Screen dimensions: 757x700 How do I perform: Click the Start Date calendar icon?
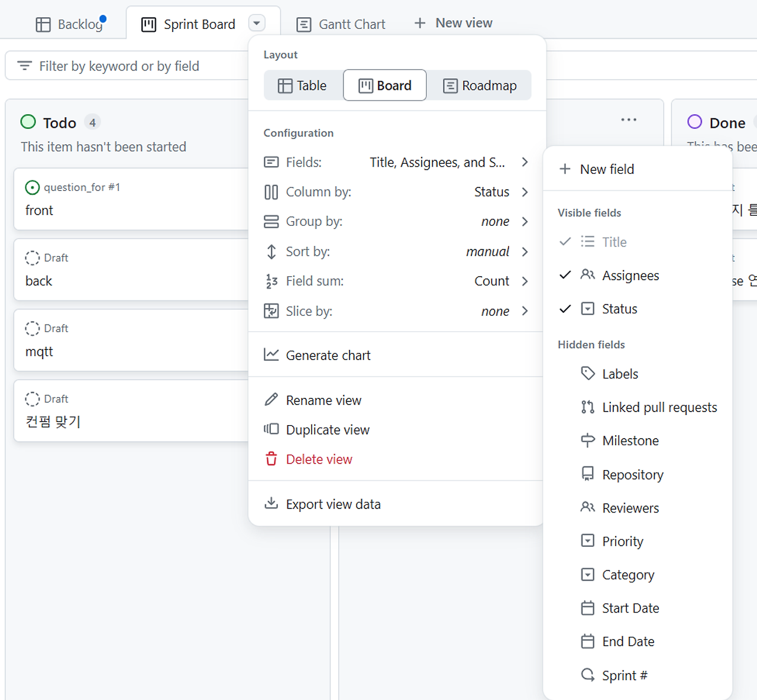coord(588,608)
